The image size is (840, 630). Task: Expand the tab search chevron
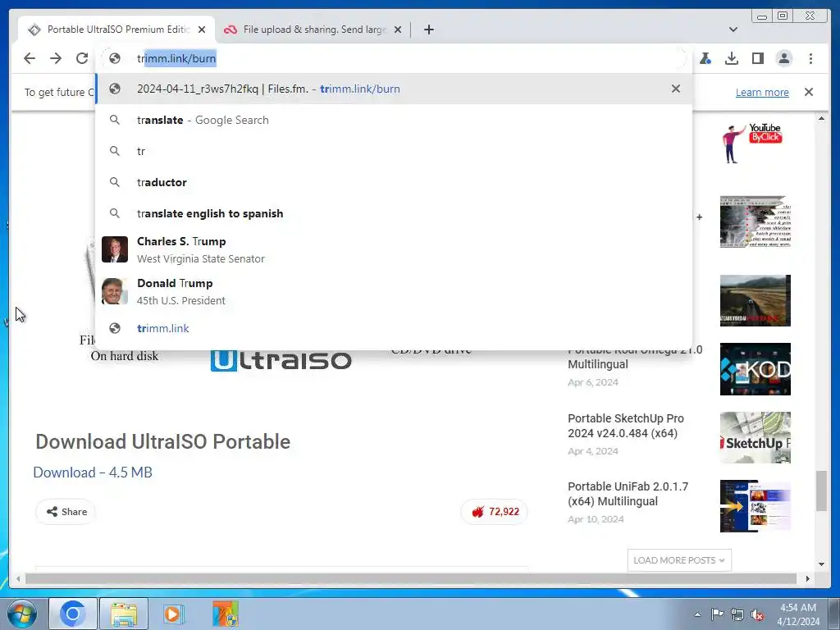point(733,30)
